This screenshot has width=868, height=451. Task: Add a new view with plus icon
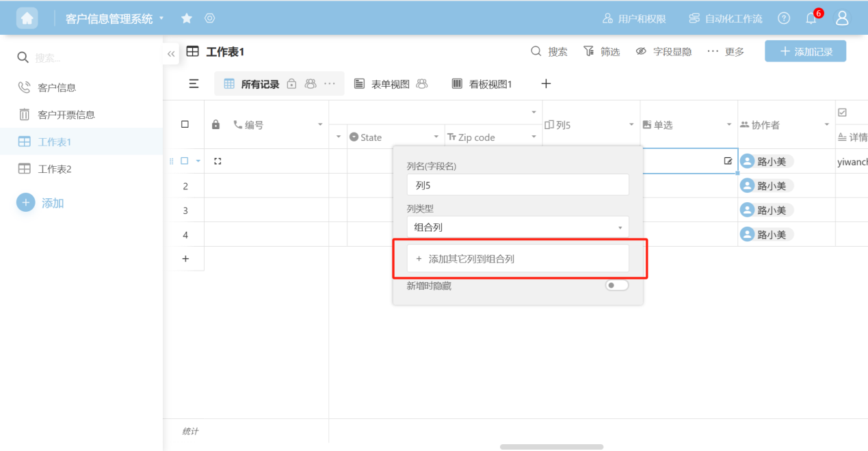(x=546, y=84)
